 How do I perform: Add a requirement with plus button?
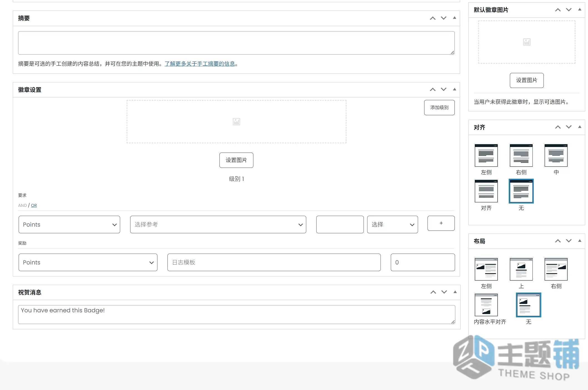(x=441, y=223)
